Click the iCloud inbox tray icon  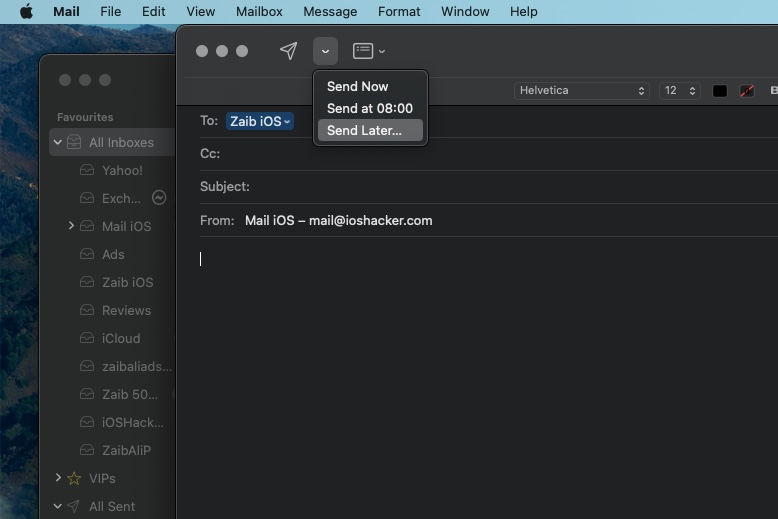coord(87,338)
